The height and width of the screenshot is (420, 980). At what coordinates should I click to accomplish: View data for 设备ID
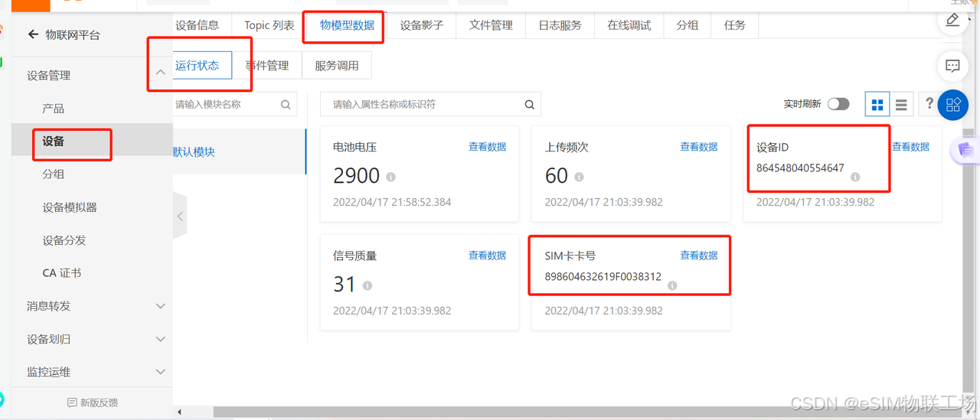click(910, 147)
